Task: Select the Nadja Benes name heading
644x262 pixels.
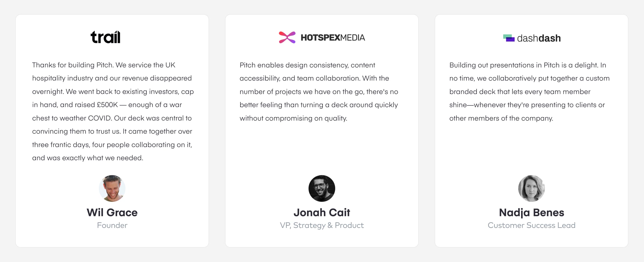Action: click(532, 213)
